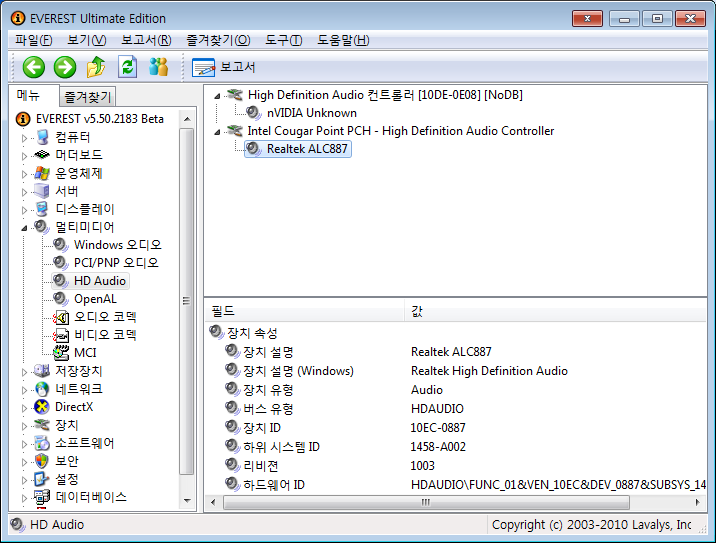Click the 컴퓨터 tree icon
Viewport: 716px width, 543px height.
pos(42,137)
